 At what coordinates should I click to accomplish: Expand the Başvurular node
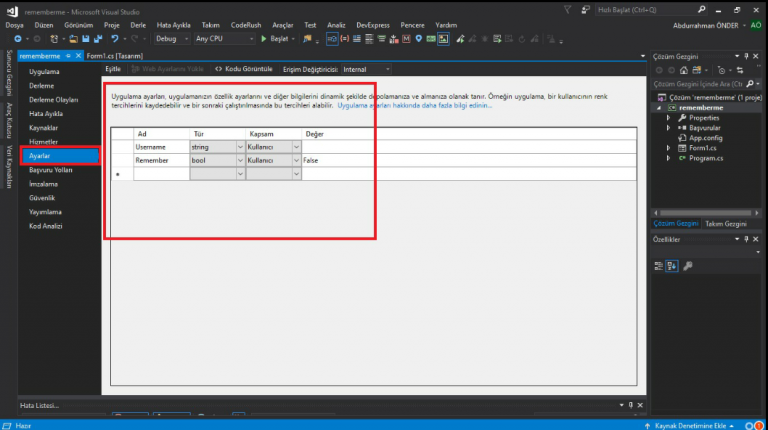[669, 128]
